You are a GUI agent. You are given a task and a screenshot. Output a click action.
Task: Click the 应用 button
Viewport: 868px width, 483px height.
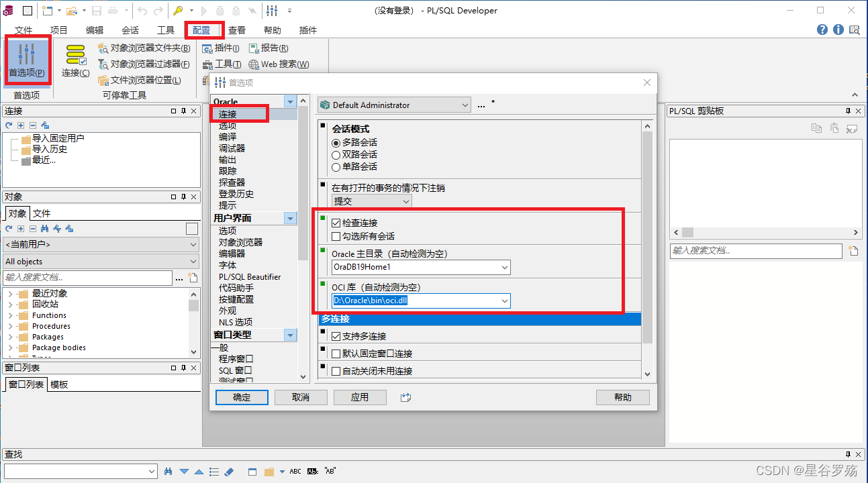click(360, 397)
